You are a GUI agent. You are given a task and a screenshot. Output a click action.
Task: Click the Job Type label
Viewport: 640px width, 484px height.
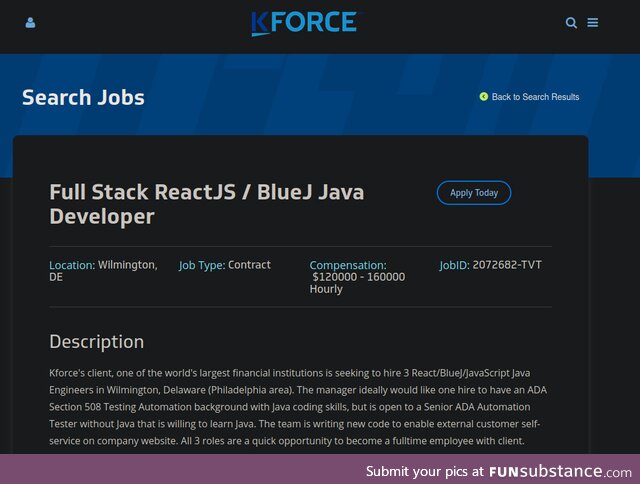coord(202,265)
